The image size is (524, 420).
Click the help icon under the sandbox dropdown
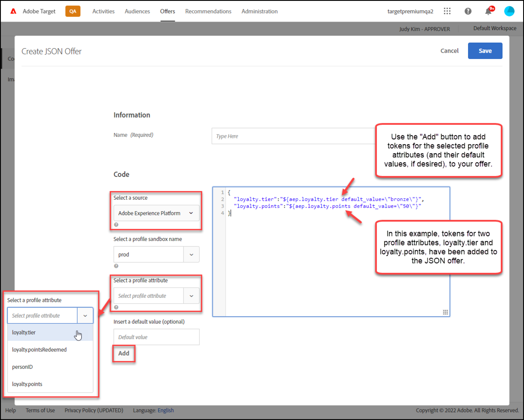tap(116, 266)
